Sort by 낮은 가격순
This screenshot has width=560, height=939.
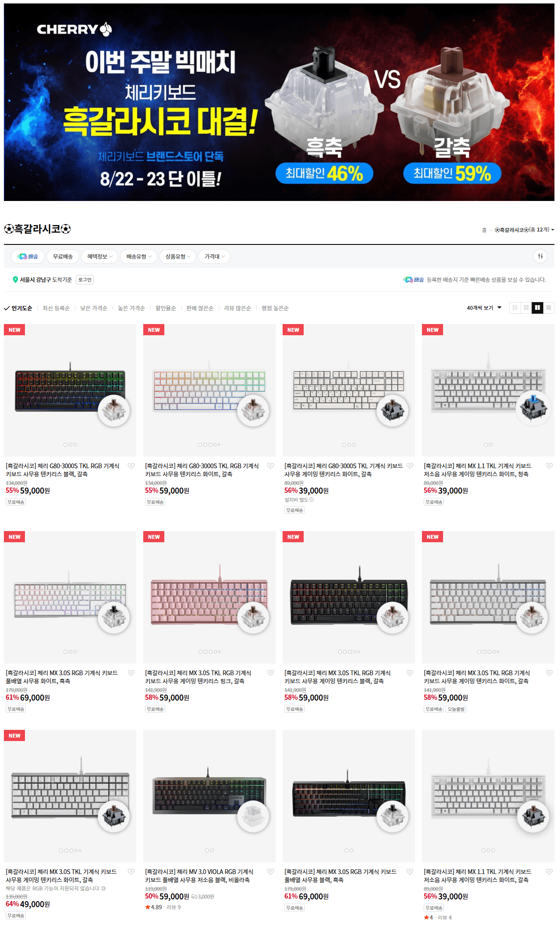[94, 308]
